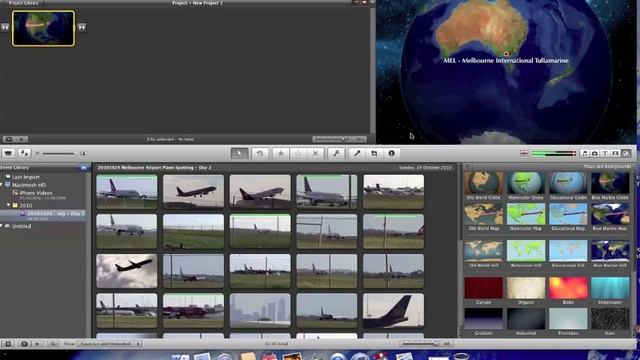Select the large dark tail fin clip
640x360 pixels.
pos(393,310)
